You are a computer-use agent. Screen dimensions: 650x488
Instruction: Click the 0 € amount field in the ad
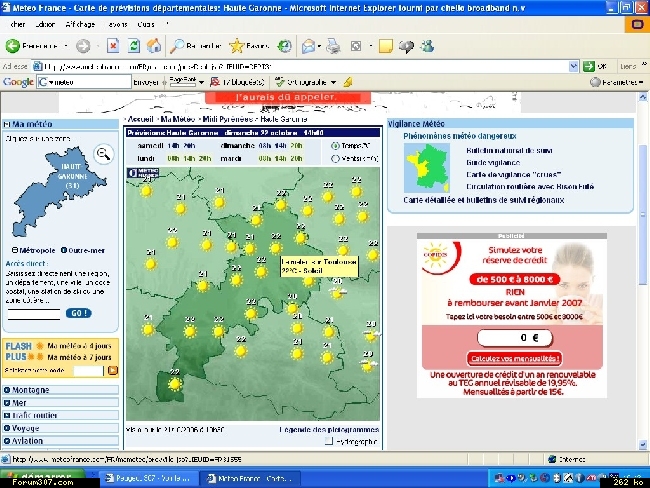515,338
